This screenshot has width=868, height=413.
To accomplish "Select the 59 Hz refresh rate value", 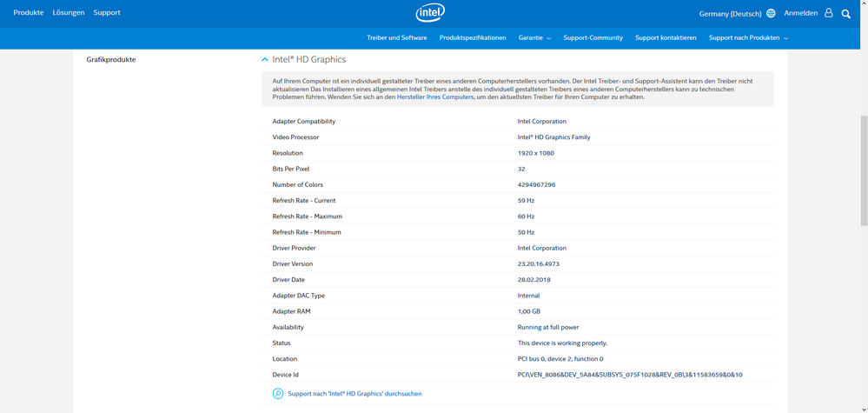I will click(526, 200).
